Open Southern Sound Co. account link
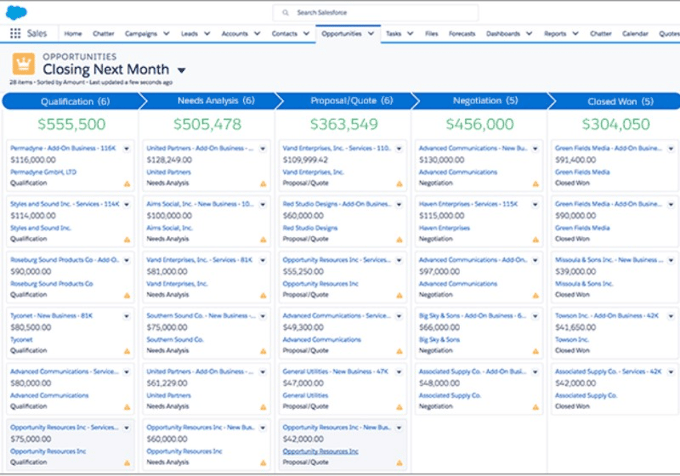 pyautogui.click(x=175, y=340)
